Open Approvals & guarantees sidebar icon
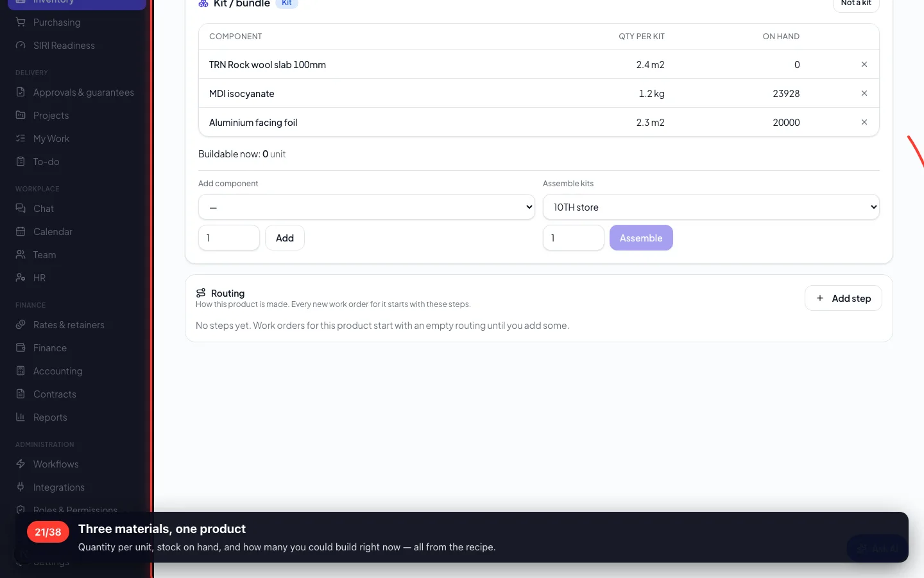924x578 pixels. click(21, 92)
